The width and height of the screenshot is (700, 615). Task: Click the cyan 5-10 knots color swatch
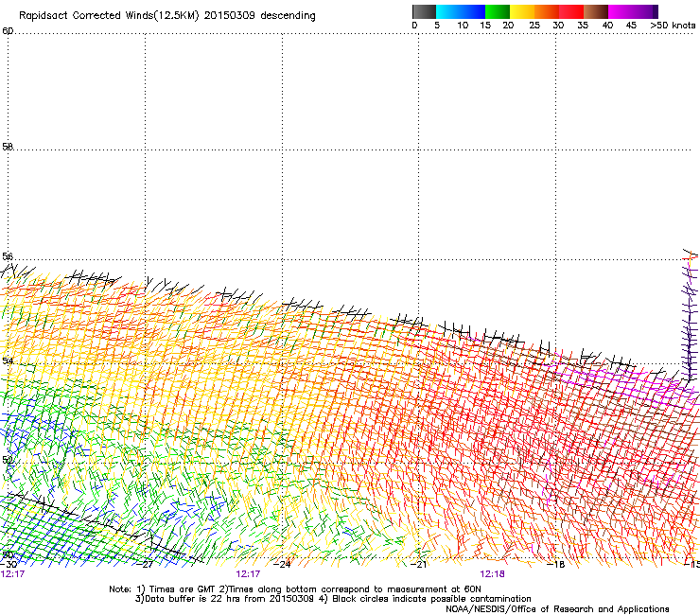448,11
